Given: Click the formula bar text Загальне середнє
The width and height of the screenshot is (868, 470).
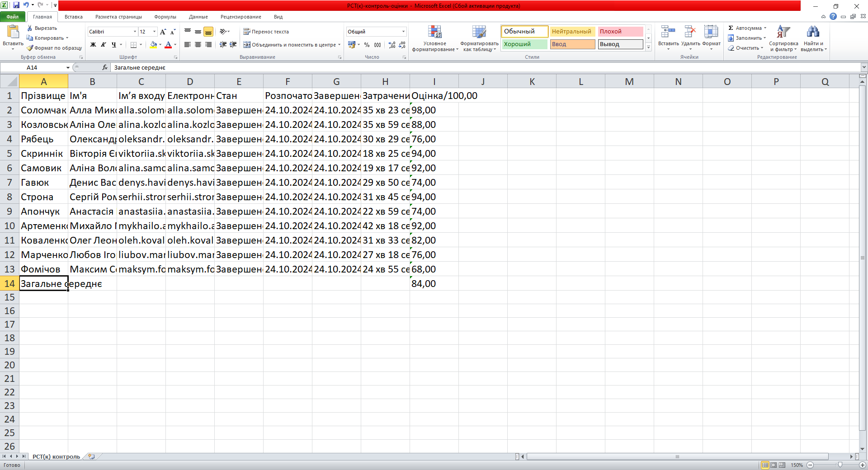Looking at the screenshot, I should pos(140,67).
